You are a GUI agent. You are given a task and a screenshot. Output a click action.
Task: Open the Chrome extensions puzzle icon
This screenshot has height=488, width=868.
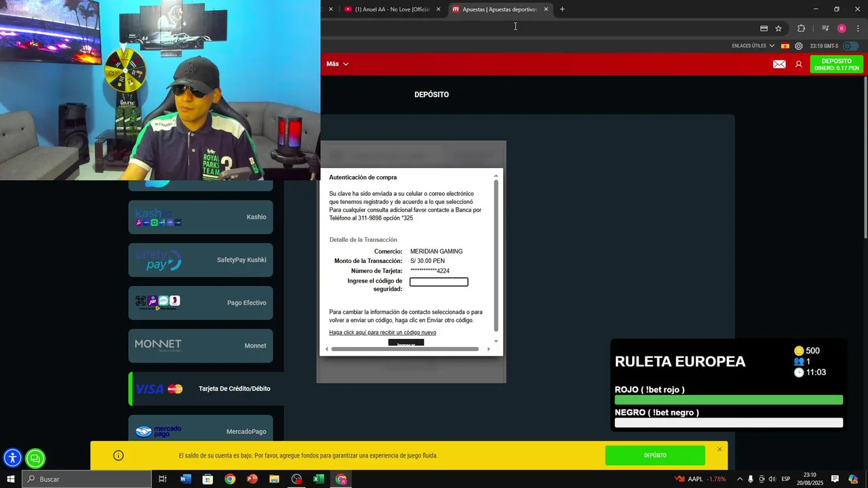click(802, 28)
